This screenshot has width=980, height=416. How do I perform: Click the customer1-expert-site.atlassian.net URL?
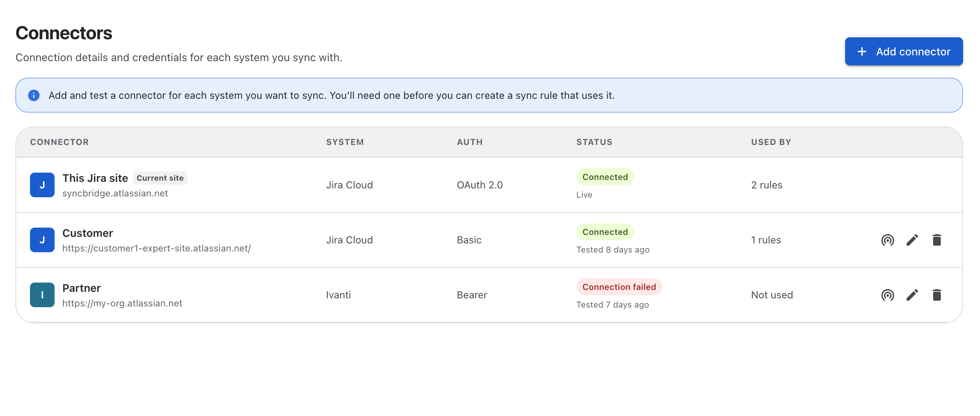[156, 248]
